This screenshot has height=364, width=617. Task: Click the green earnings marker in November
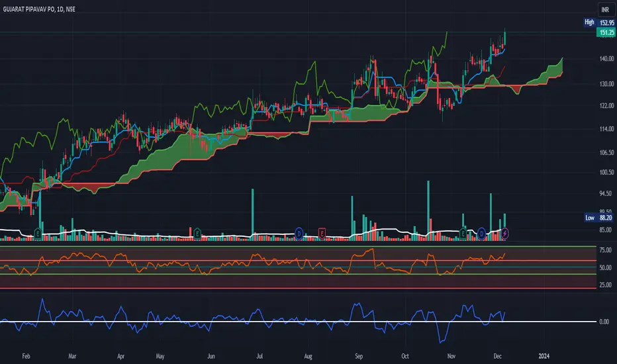coord(463,234)
